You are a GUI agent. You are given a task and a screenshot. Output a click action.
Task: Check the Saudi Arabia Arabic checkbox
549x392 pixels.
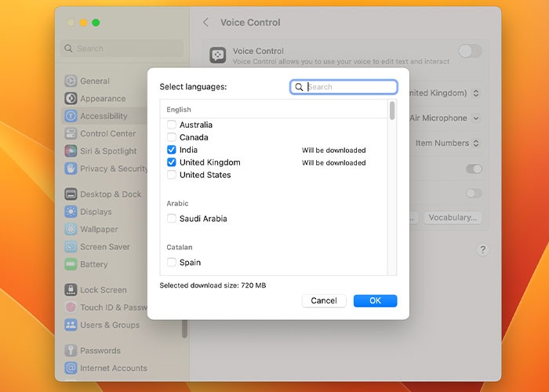pyautogui.click(x=172, y=219)
